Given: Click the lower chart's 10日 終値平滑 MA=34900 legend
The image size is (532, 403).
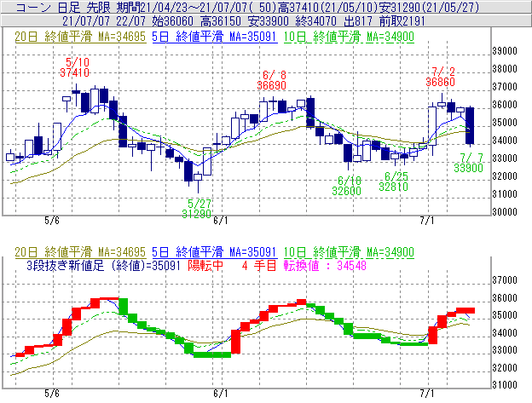Looking at the screenshot, I should (349, 252).
